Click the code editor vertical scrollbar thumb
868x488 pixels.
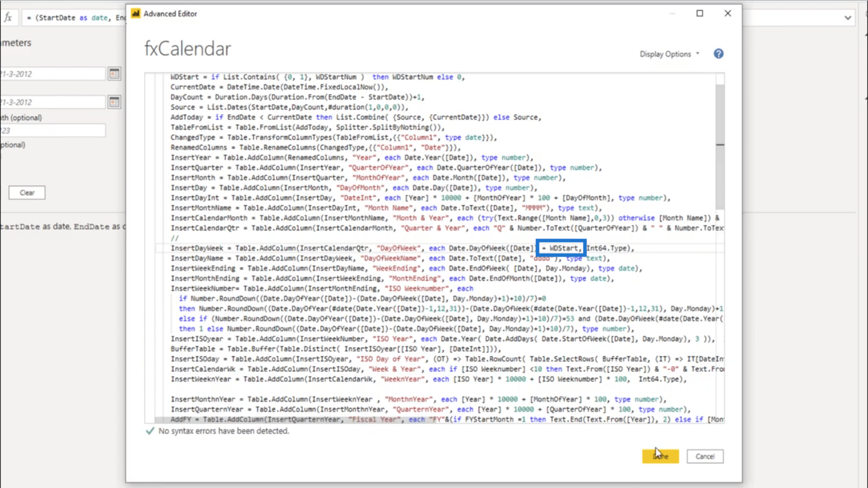(x=720, y=147)
